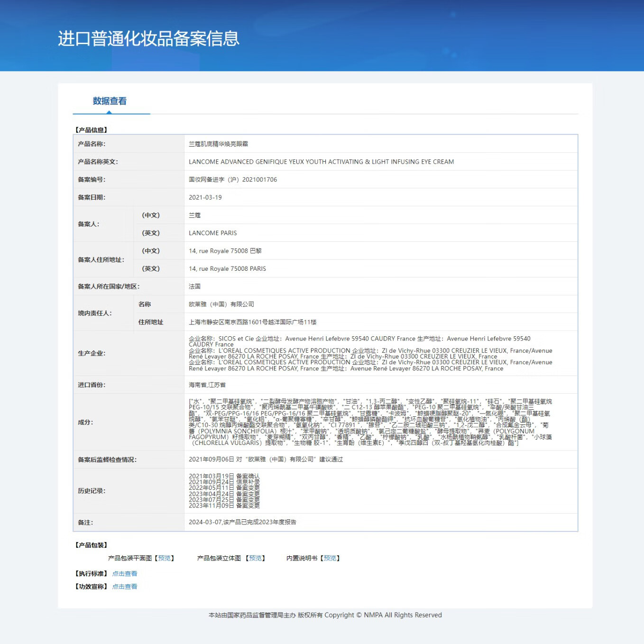Open the 产品包装立体图 预览 link
Image resolution: width=644 pixels, height=644 pixels.
(x=256, y=558)
